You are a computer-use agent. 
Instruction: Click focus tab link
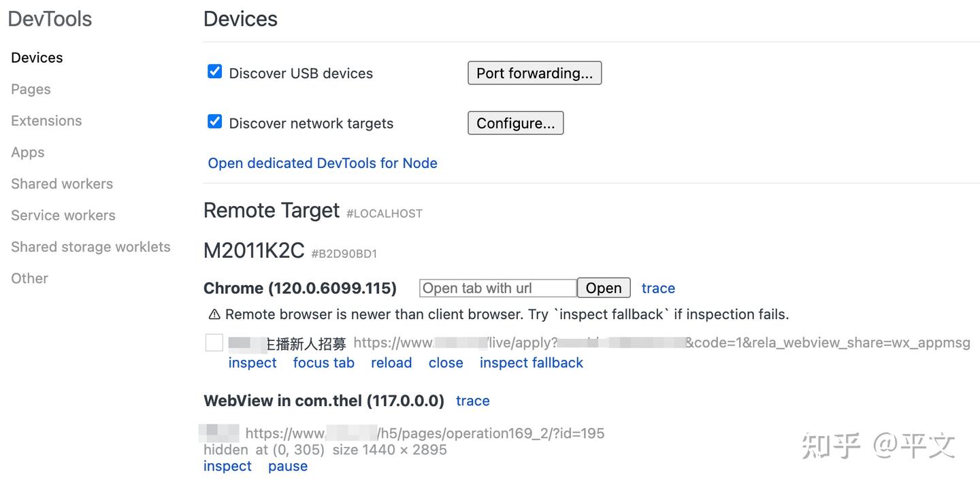click(x=324, y=363)
